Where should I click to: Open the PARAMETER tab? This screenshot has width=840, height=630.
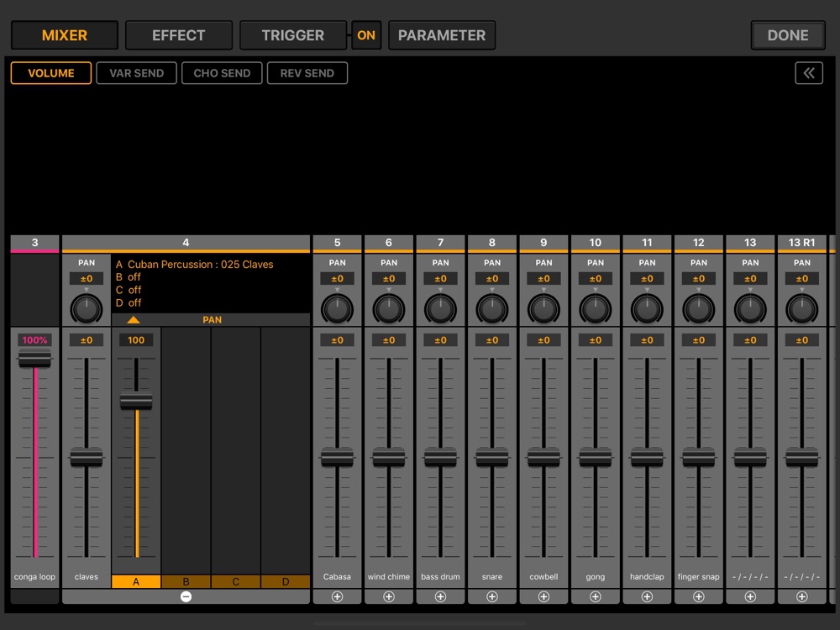442,35
